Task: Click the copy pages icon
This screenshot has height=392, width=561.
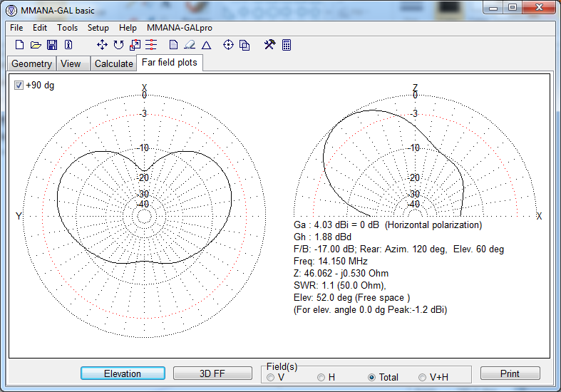Action: [245, 45]
